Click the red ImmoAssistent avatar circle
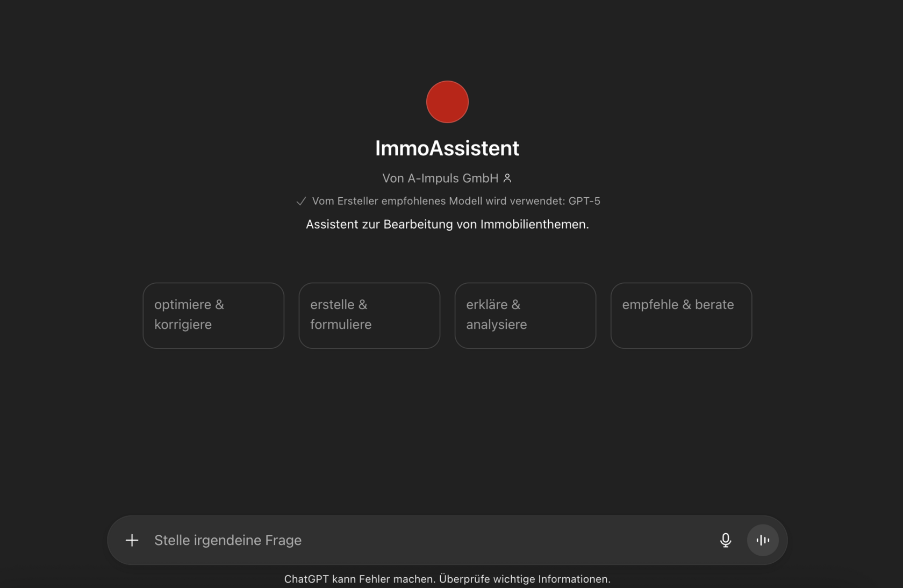This screenshot has width=903, height=588. (447, 102)
